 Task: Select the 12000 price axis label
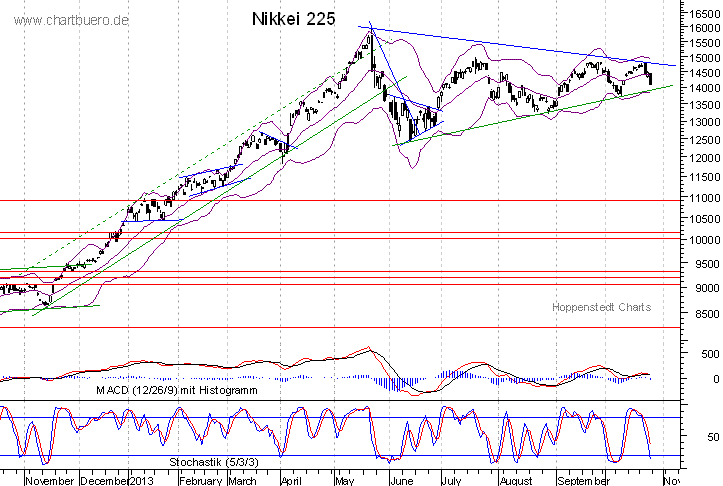coord(705,158)
